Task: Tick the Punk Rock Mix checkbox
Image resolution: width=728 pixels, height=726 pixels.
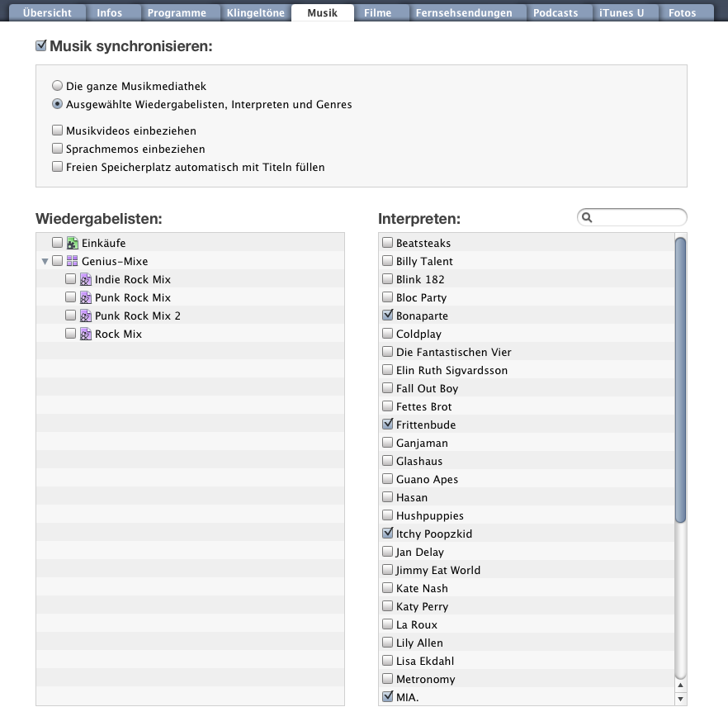Action: point(70,297)
